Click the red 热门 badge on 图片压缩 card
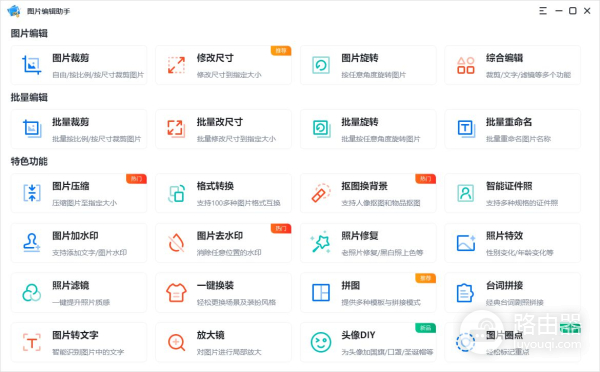The width and height of the screenshot is (600, 372). click(x=136, y=179)
